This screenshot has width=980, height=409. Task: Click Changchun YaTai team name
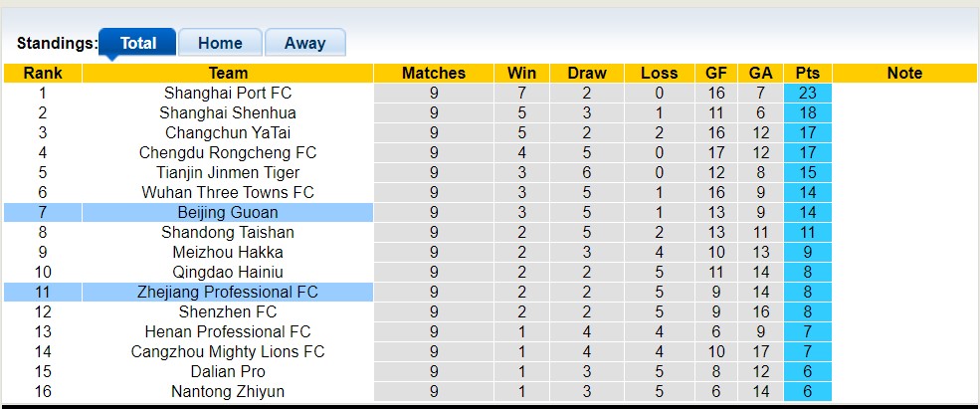click(x=228, y=132)
